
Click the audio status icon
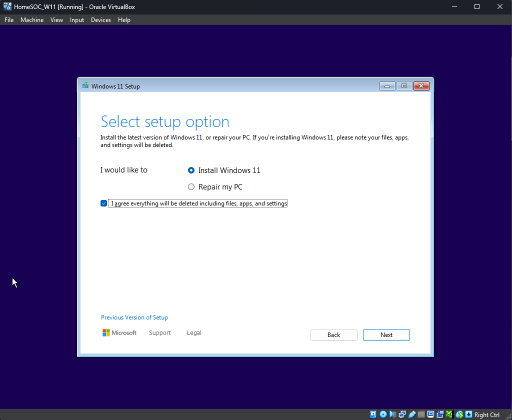tap(392, 414)
